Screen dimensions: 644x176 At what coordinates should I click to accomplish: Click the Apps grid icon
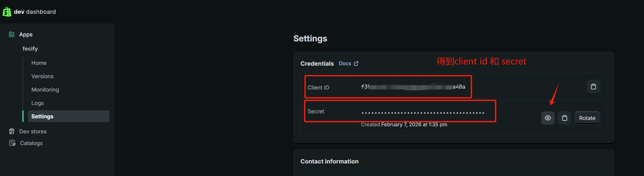point(12,35)
